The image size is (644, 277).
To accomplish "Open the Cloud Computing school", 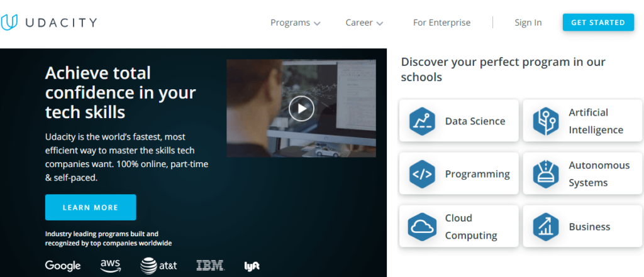I will (458, 227).
